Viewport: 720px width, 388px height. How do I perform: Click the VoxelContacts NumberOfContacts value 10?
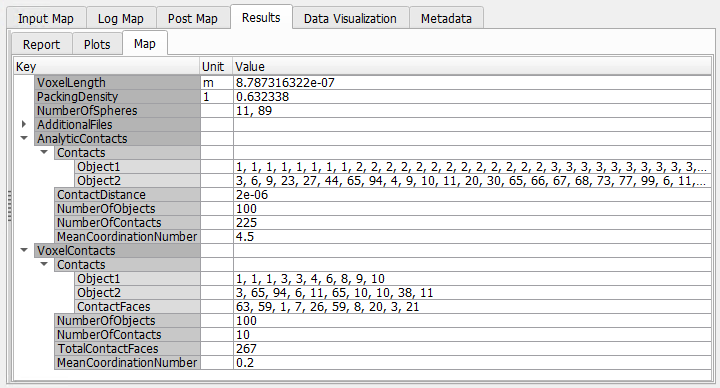pos(243,335)
